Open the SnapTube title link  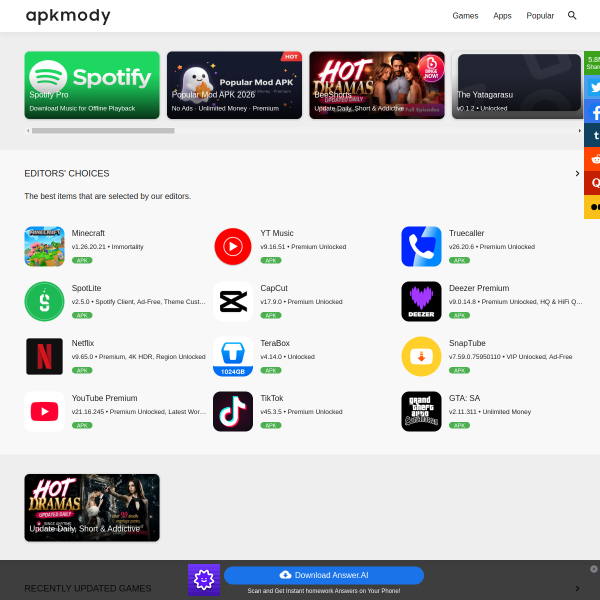point(467,343)
